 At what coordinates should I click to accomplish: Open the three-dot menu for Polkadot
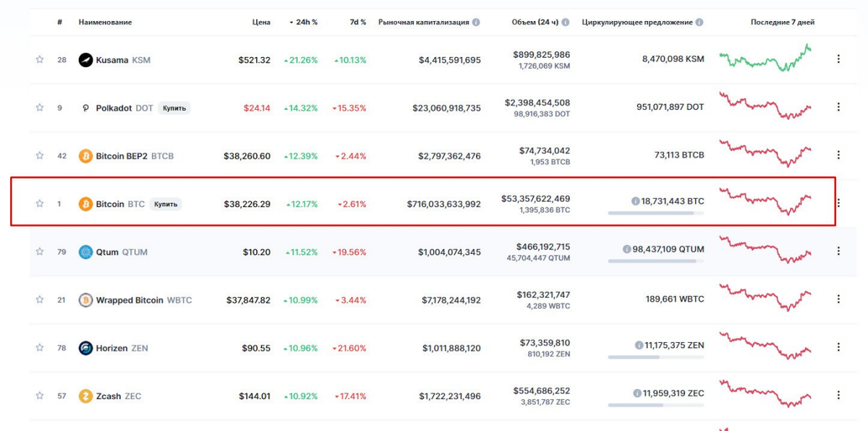click(x=838, y=107)
